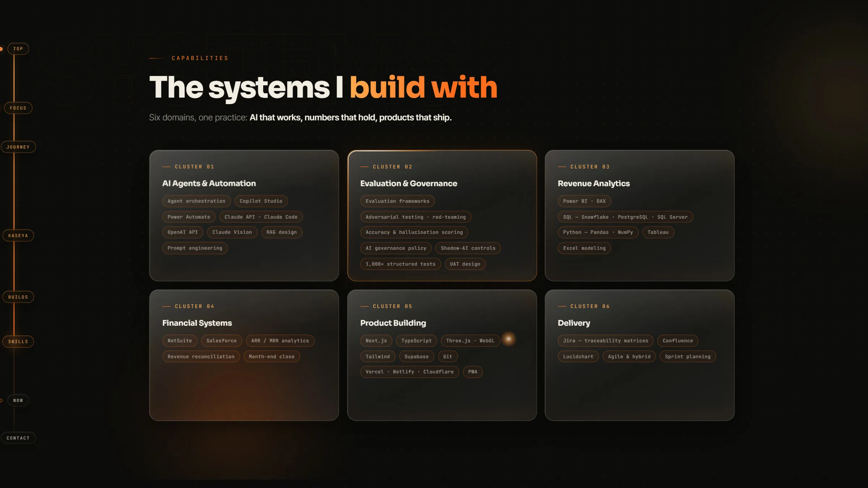This screenshot has width=868, height=488.
Task: Navigate to the FOCUS section
Action: coord(18,108)
